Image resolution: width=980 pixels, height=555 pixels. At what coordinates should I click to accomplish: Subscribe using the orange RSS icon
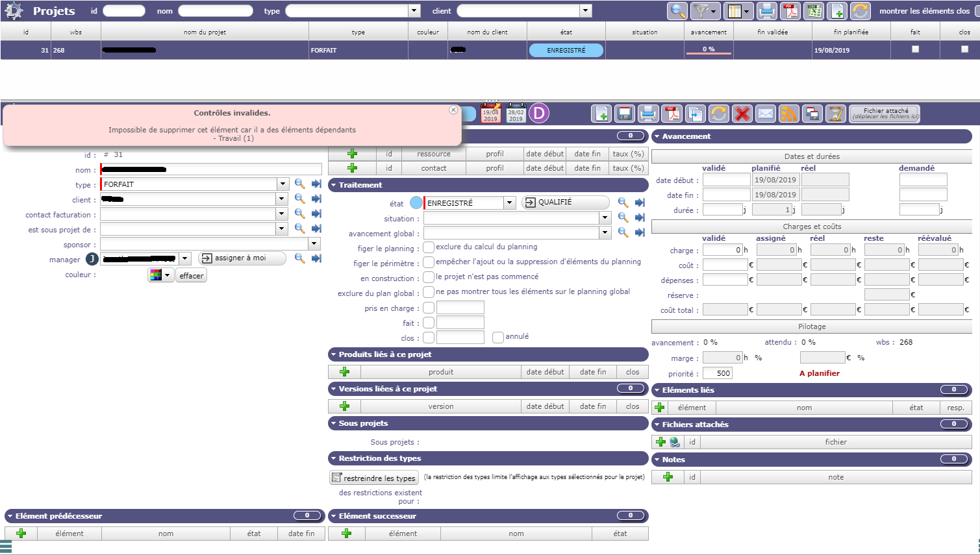(789, 114)
